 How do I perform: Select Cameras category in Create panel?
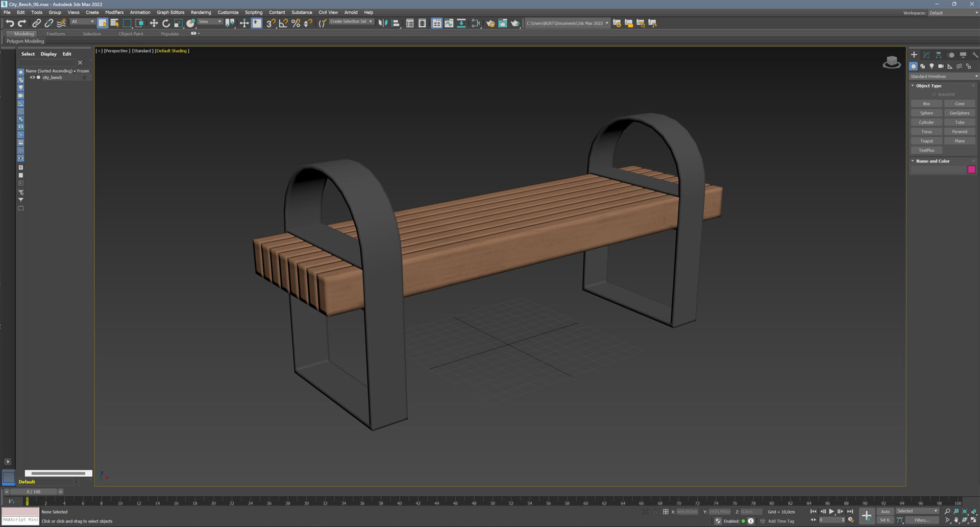point(941,66)
